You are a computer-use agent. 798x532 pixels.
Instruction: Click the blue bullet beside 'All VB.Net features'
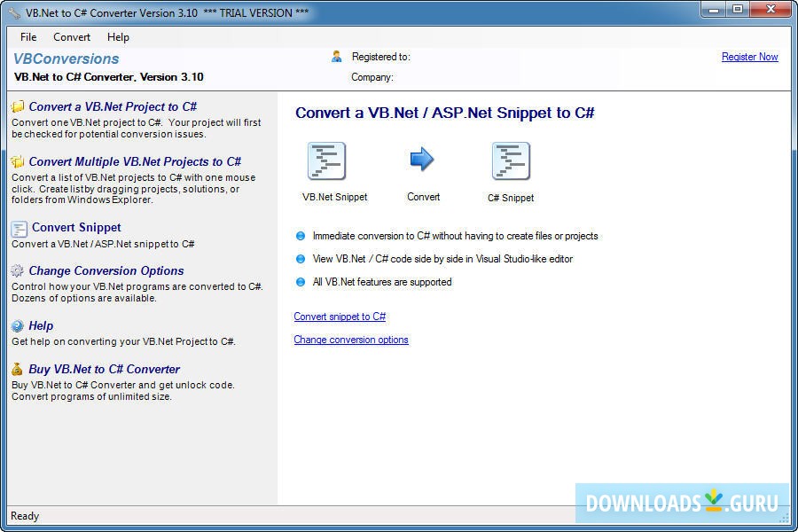point(301,282)
